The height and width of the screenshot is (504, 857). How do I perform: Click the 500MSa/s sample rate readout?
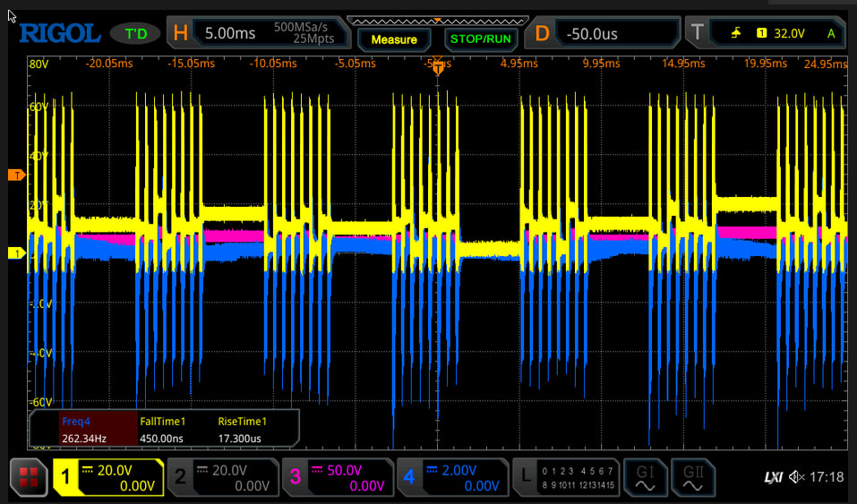(301, 27)
